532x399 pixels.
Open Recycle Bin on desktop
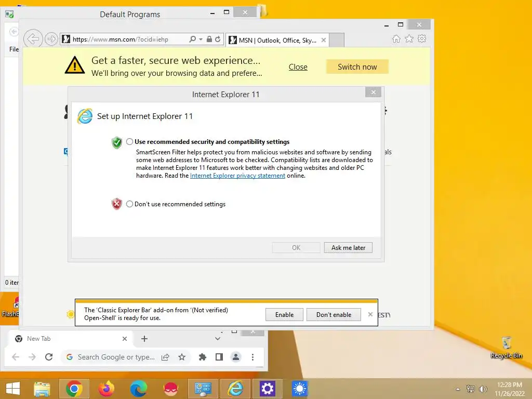coord(506,348)
